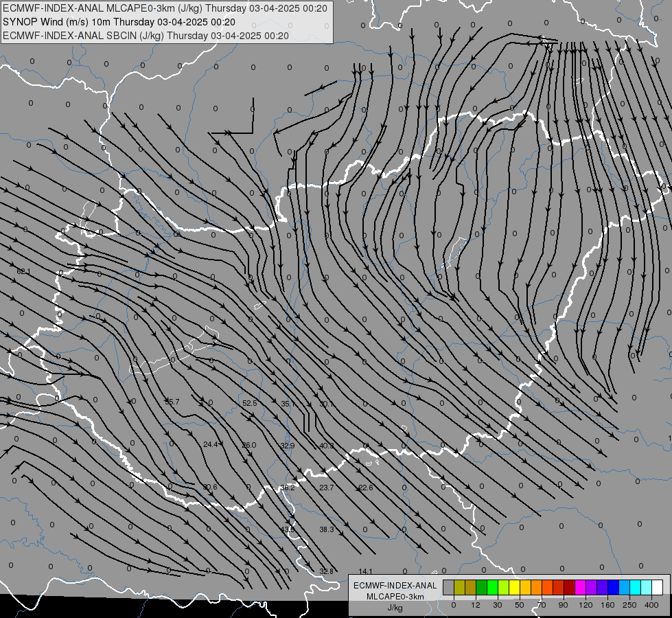Click the MLCAPE0-3km title line in header
Screen dimensions: 672x618
(x=165, y=8)
